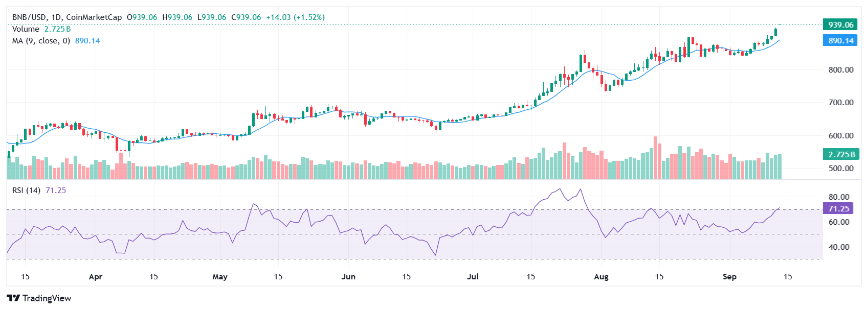Click the Jul label on time axis
This screenshot has height=310, width=868.
473,277
